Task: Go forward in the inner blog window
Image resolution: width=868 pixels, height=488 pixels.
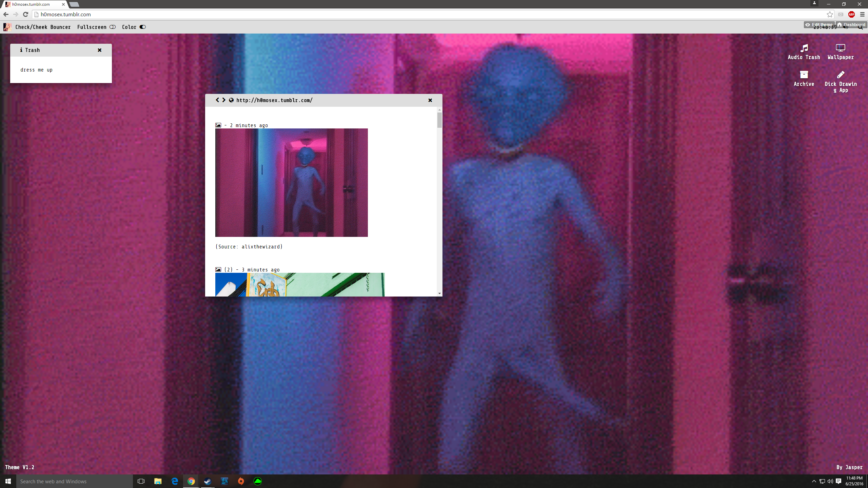Action: pyautogui.click(x=224, y=100)
